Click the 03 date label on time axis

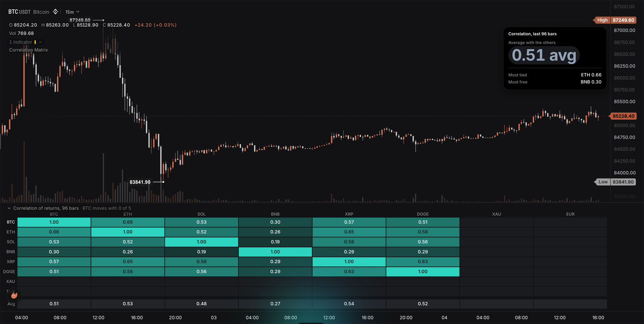[214, 318]
